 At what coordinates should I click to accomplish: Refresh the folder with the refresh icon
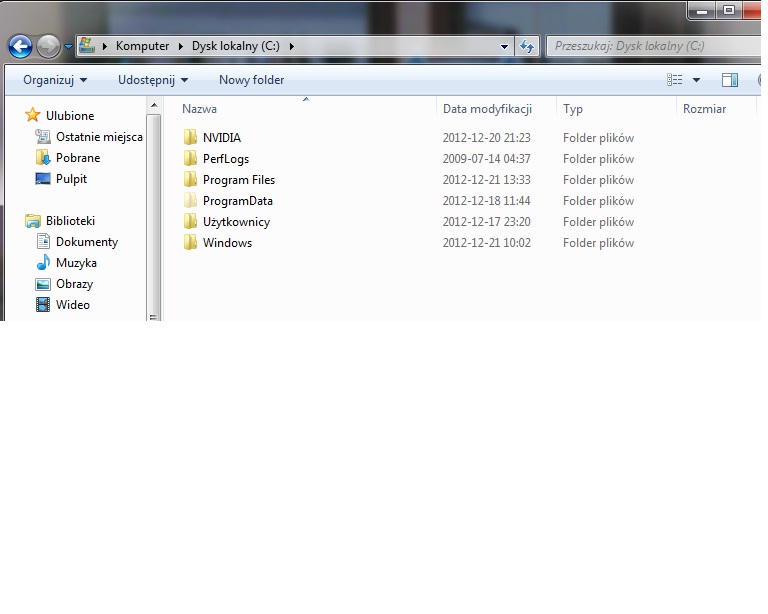click(x=527, y=47)
